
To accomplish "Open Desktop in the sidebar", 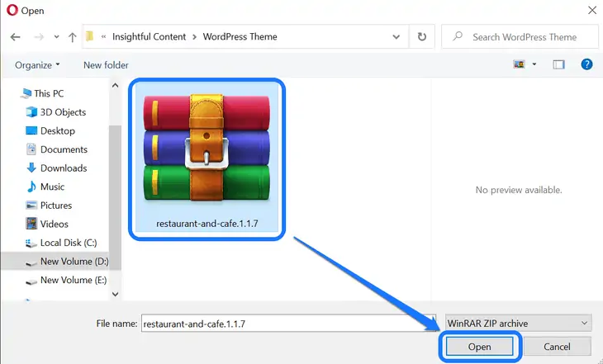I will tap(58, 130).
